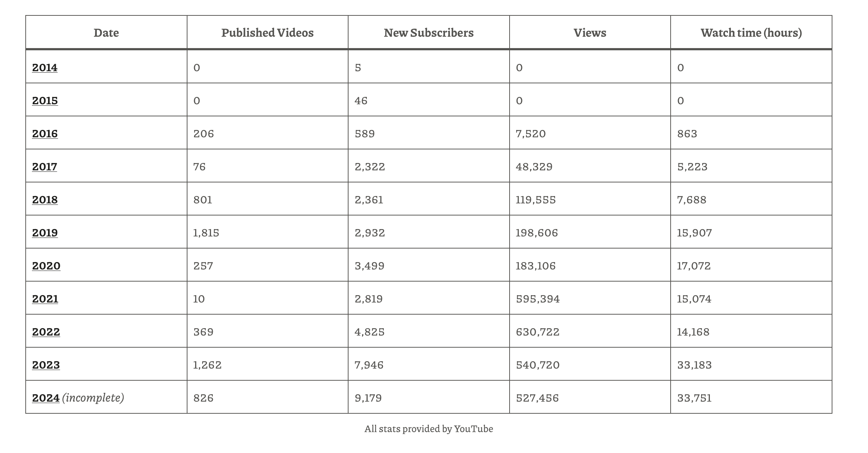Open the 2019 year link

click(45, 233)
